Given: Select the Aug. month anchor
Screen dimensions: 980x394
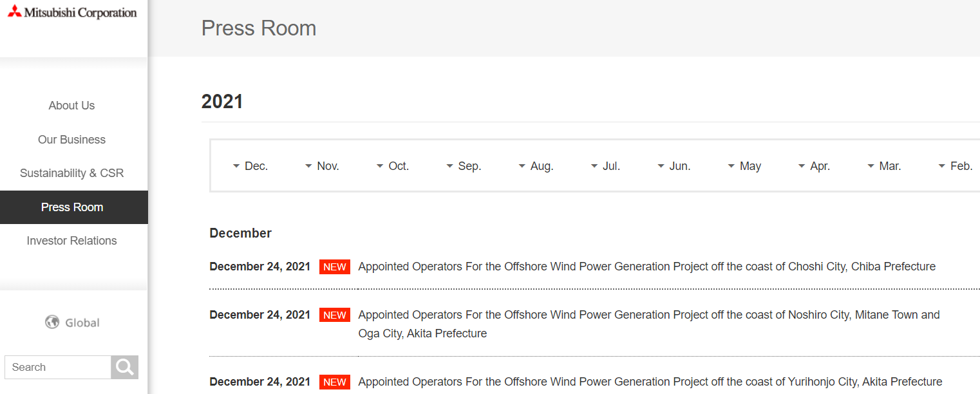Looking at the screenshot, I should point(536,166).
